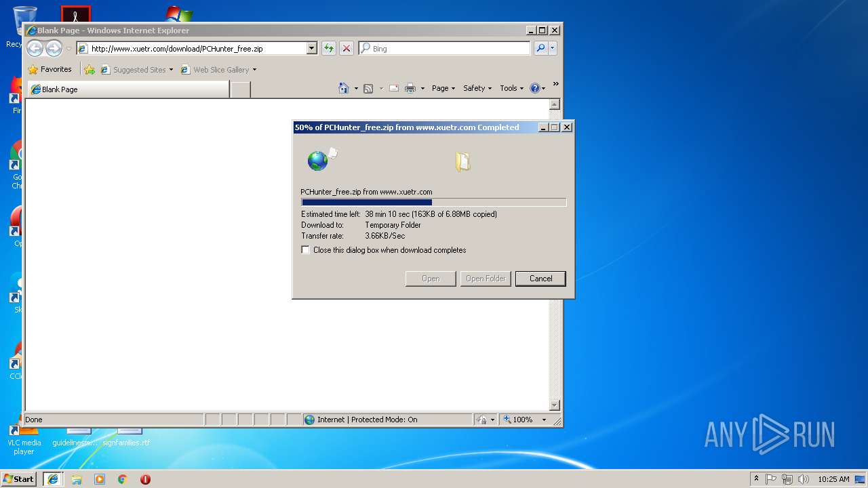Show hidden tray icons arrow
The image size is (868, 488).
(757, 479)
